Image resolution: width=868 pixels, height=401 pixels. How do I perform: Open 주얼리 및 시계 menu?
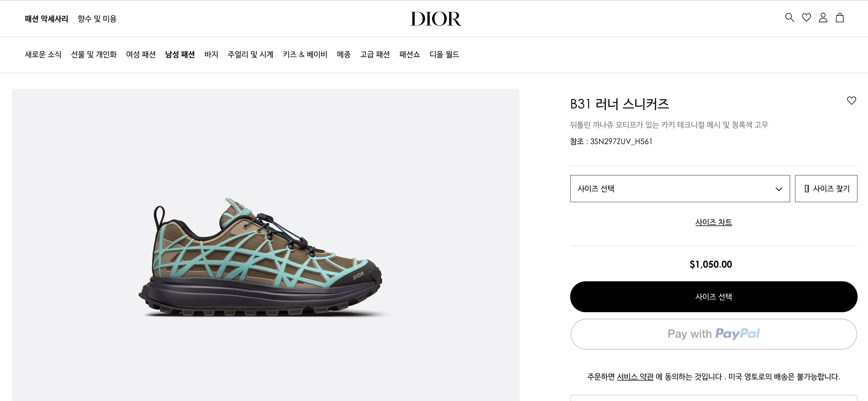(250, 55)
